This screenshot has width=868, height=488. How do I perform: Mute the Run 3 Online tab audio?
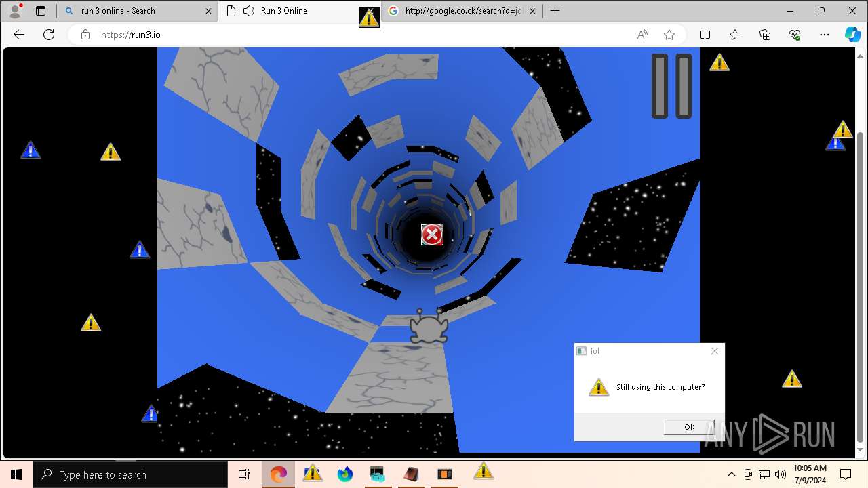(248, 11)
